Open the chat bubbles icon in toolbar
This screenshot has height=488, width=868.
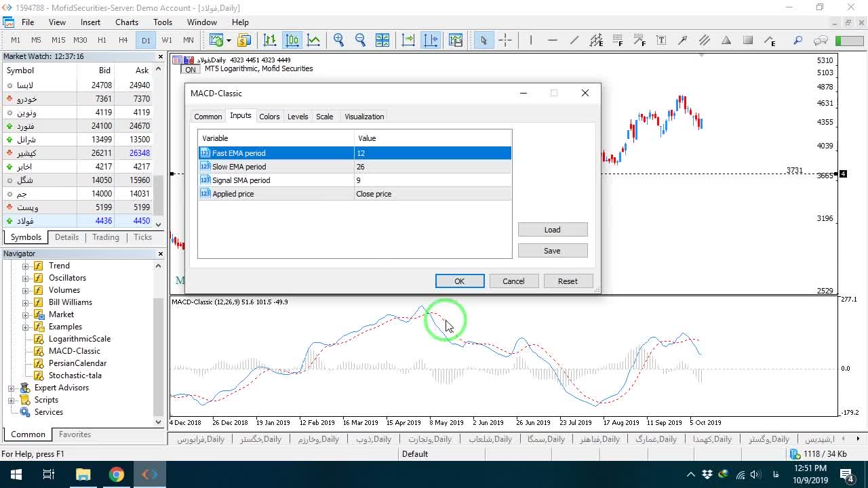pos(821,40)
